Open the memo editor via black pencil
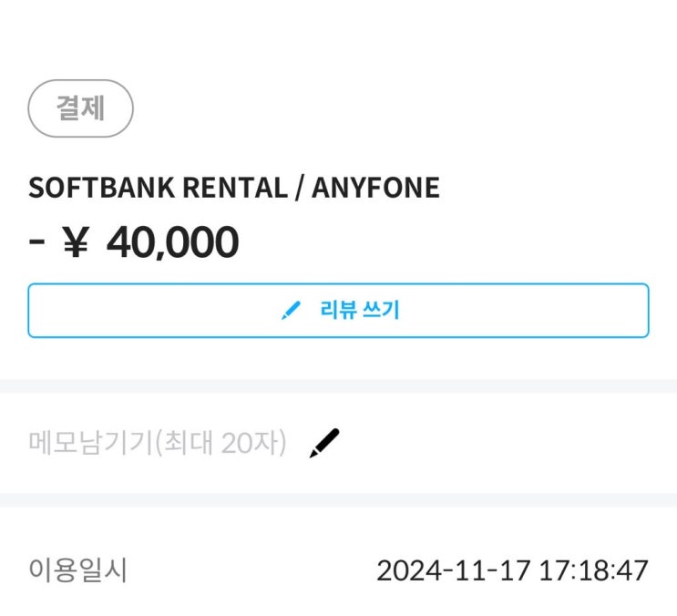The width and height of the screenshot is (677, 616). pos(323,443)
